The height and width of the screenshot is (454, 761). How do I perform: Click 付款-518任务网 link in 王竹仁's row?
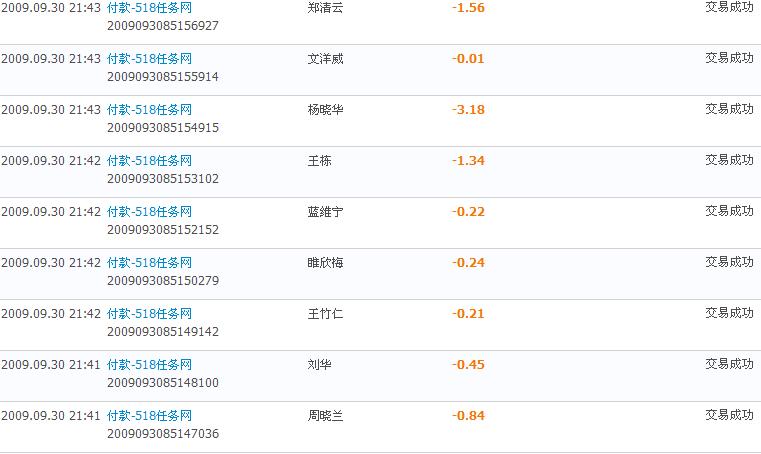(149, 313)
